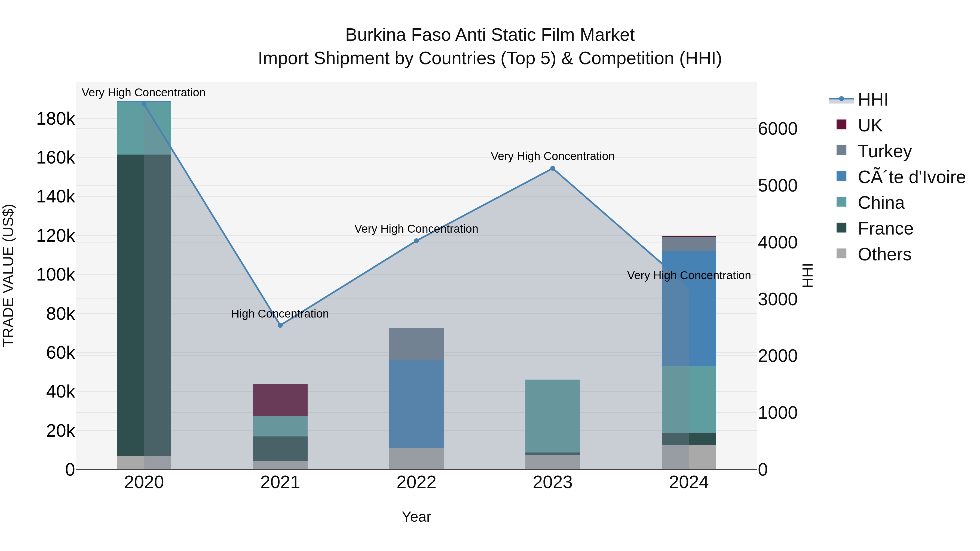Click the 'TRADE VALUE (US$)' axis title
The height and width of the screenshot is (551, 980).
8,276
